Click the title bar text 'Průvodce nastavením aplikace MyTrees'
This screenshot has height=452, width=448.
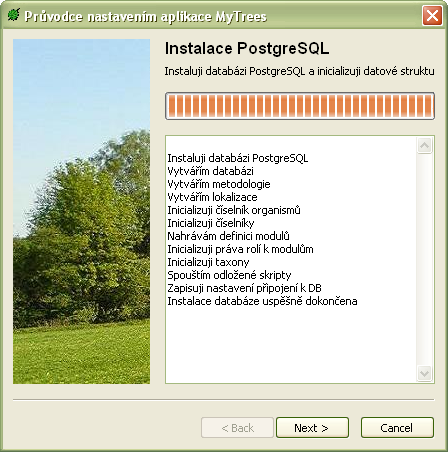coord(146,16)
